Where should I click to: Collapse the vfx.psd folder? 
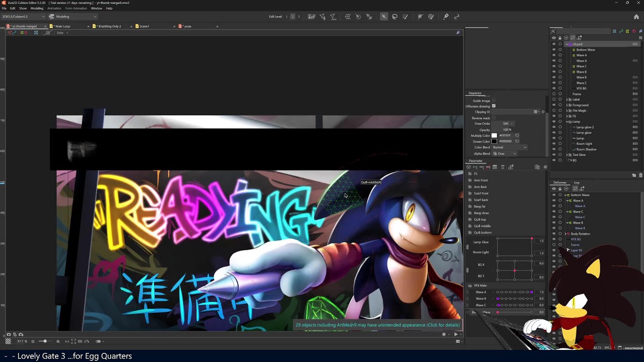point(568,44)
